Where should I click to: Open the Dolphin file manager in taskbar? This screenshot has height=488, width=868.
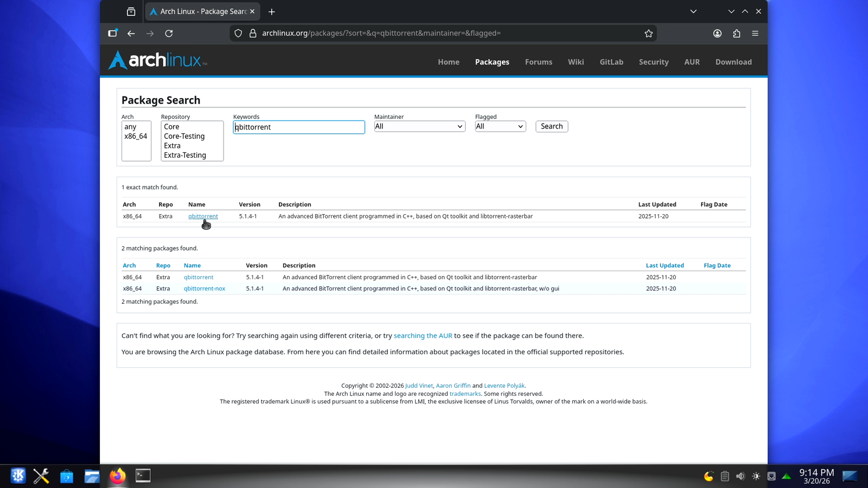(92, 476)
